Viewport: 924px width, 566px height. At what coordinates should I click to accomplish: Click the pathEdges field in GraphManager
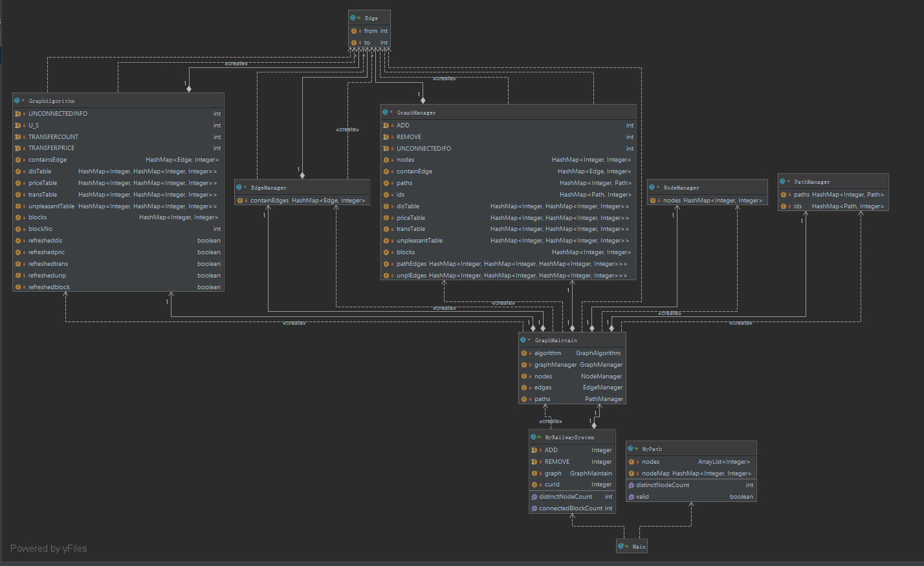point(412,264)
